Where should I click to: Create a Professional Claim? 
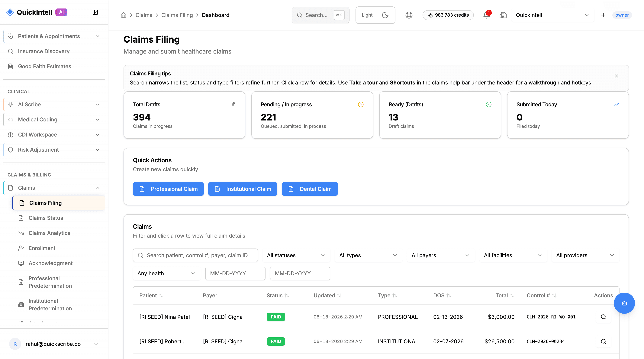(x=168, y=189)
